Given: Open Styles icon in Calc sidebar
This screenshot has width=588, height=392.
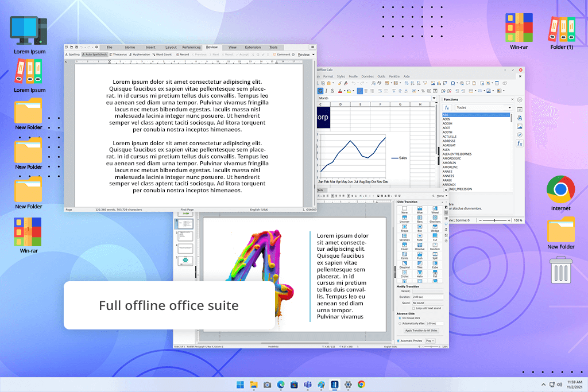Looking at the screenshot, I should pyautogui.click(x=520, y=118).
